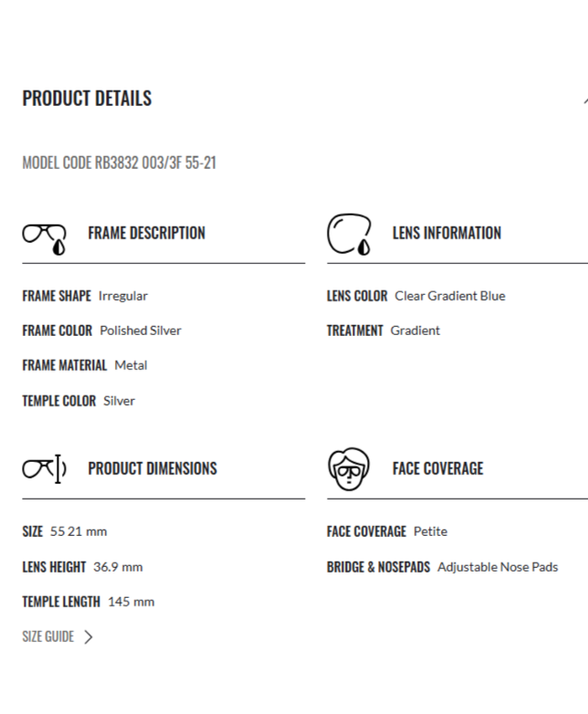Collapse the Product Details section arrow
Image resolution: width=588 pixels, height=714 pixels.
click(585, 99)
